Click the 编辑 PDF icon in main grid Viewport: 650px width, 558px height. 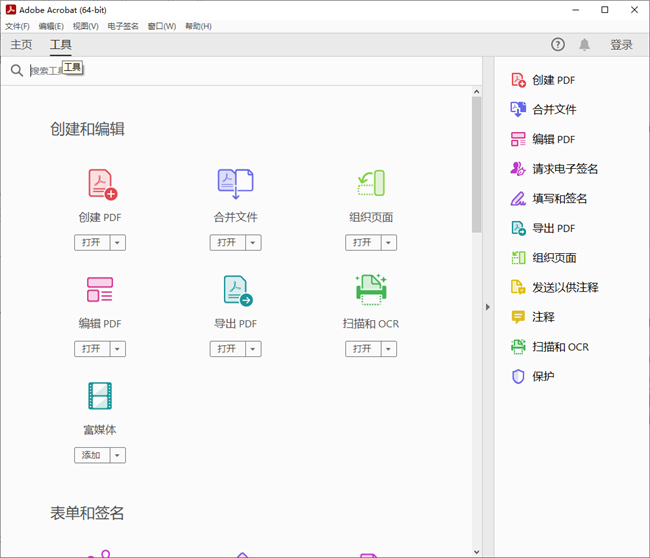pyautogui.click(x=100, y=289)
